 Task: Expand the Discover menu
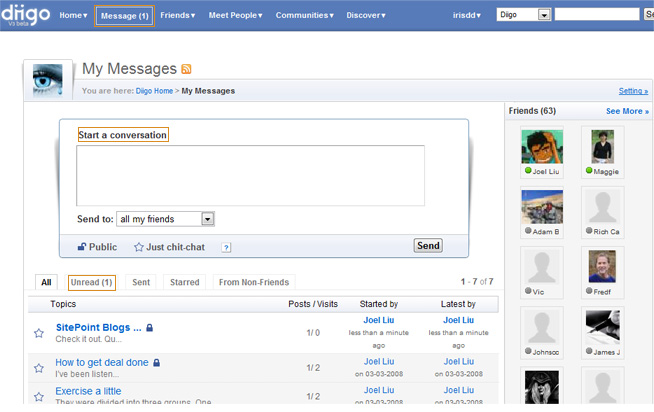366,15
